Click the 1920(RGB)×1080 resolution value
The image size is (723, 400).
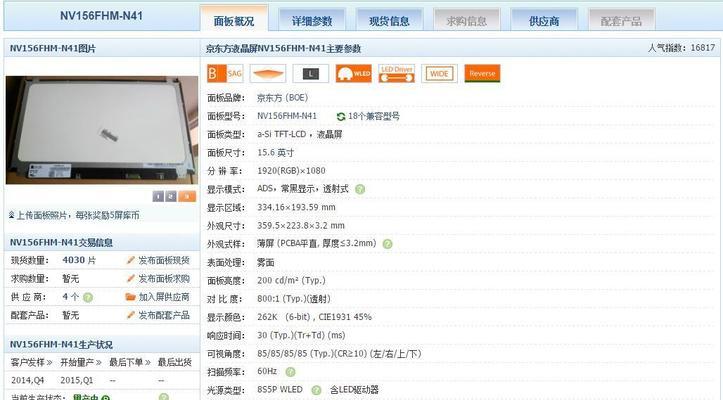(x=291, y=171)
